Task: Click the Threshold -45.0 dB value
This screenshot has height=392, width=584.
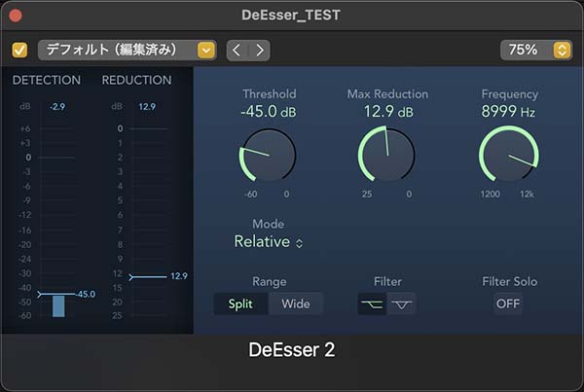Action: [269, 113]
